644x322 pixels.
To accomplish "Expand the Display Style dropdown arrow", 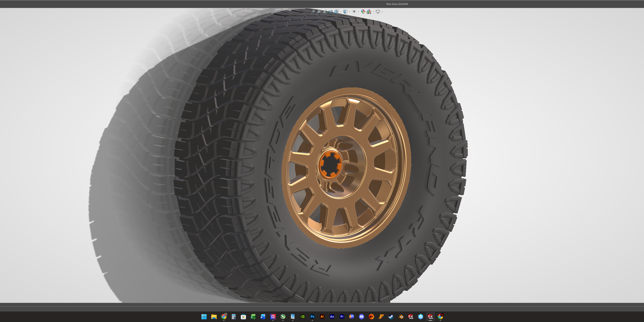I will coord(350,12).
